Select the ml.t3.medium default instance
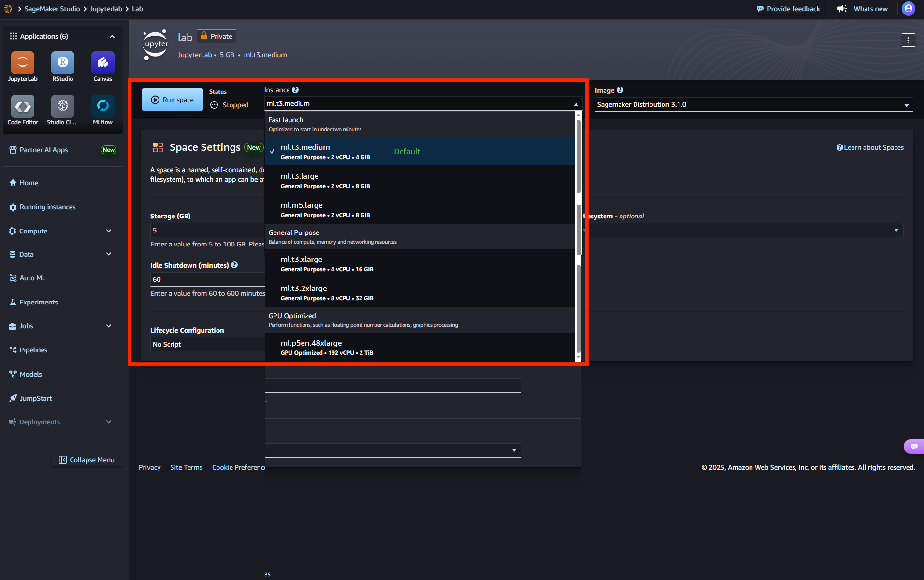Screen dimensions: 924x580 [x=419, y=151]
